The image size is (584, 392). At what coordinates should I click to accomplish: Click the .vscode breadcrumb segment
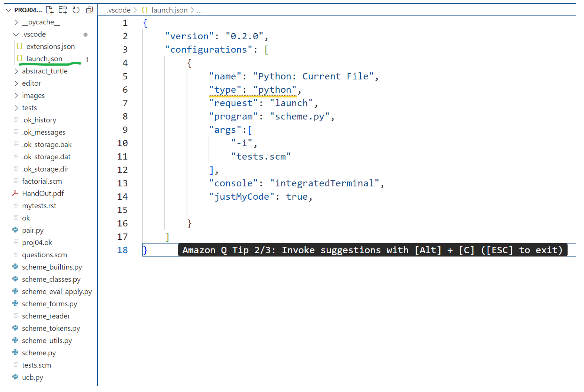tap(118, 10)
